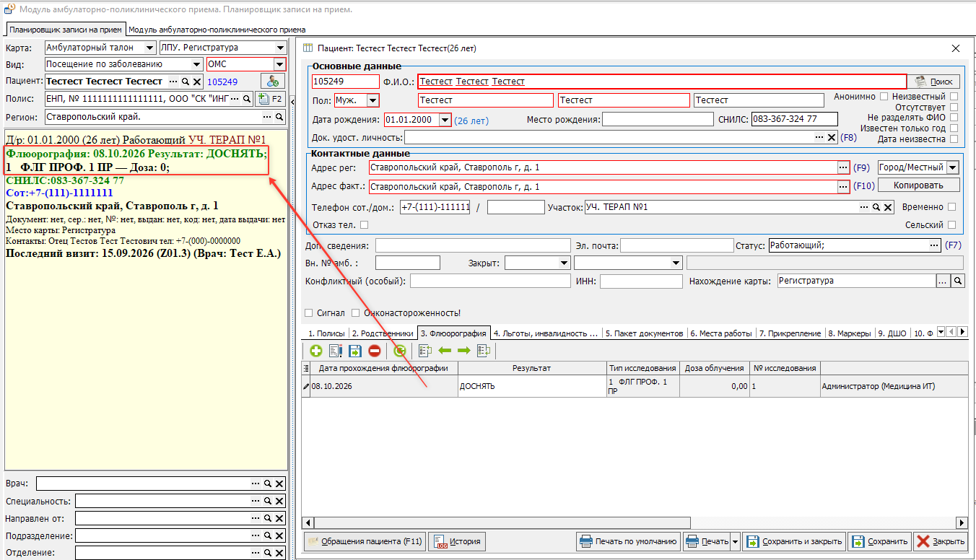Click the green right arrow navigation icon
The image size is (976, 560).
coord(463,351)
